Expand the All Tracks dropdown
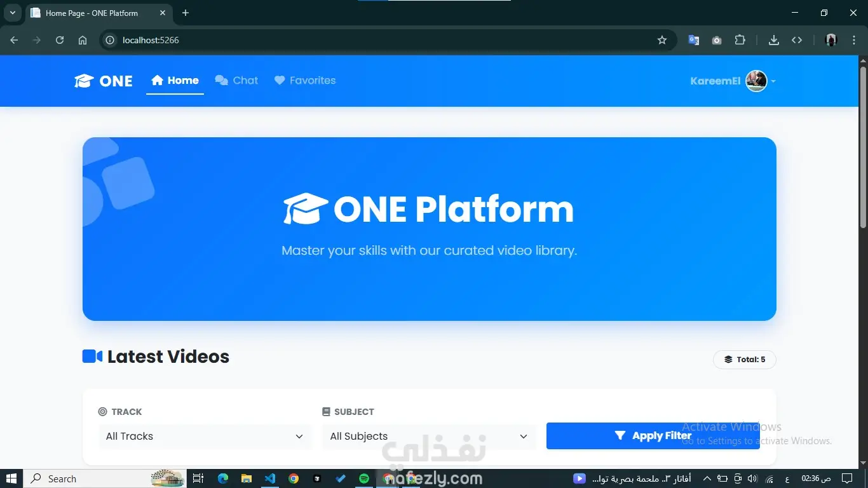The height and width of the screenshot is (488, 868). pos(205,437)
